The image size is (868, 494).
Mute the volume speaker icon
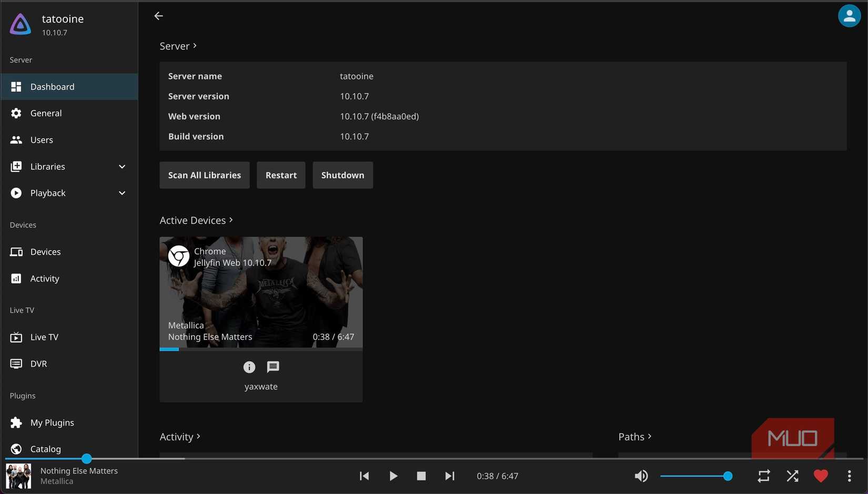tap(641, 476)
